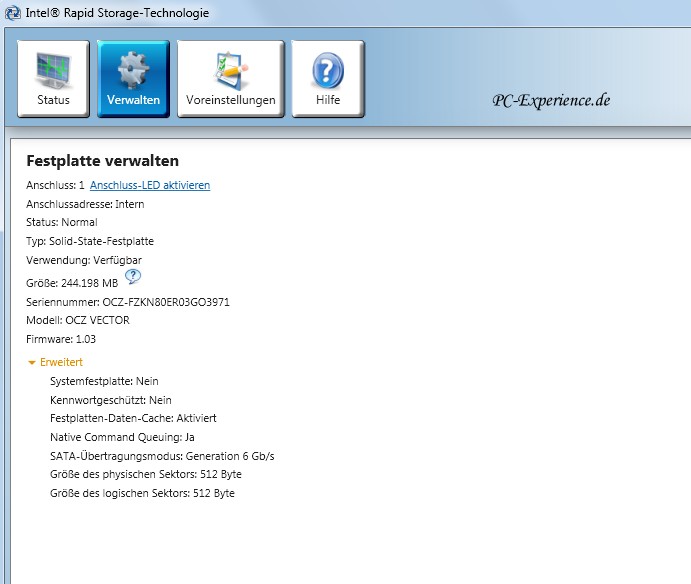Viewport: 691px width, 584px height.
Task: Click Modell: OCZ VECTOR line
Action: [x=78, y=320]
